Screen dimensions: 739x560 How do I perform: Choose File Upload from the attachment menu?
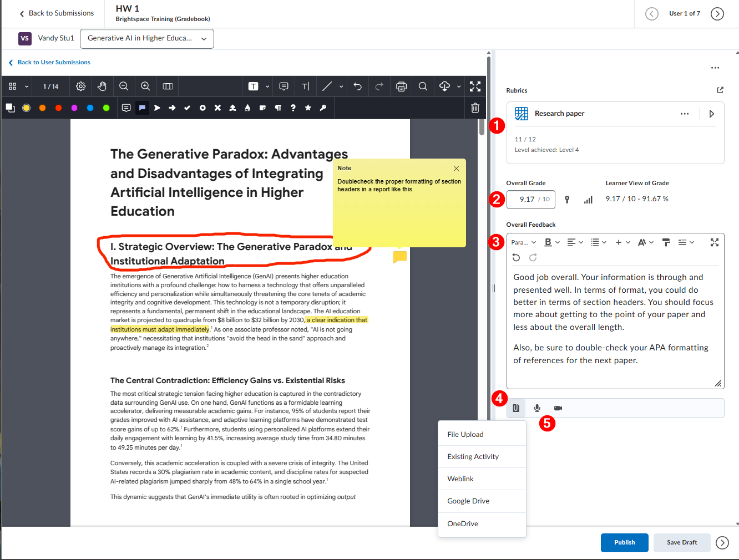[x=465, y=435]
